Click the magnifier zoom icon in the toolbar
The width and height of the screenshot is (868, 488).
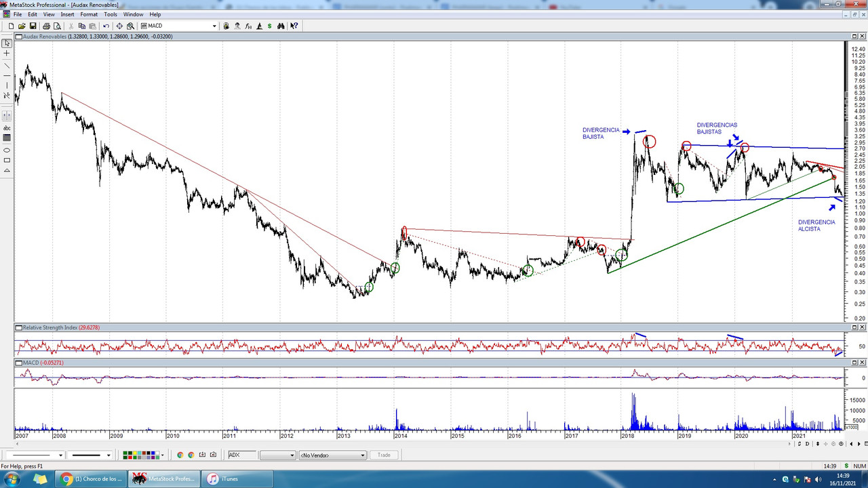[130, 26]
